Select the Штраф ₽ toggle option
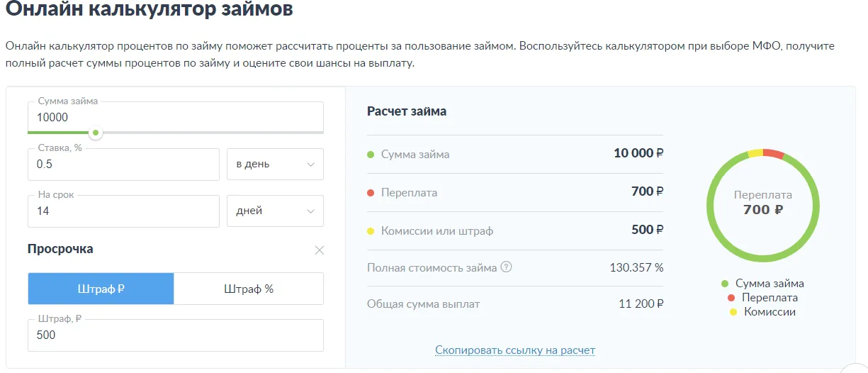Screen dimensions: 868x373 coord(101,289)
